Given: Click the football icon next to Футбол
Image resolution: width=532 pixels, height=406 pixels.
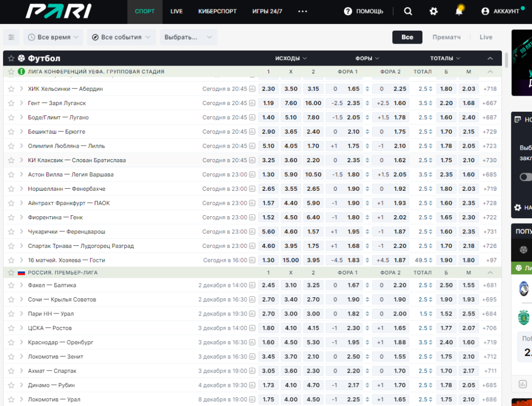Looking at the screenshot, I should 21,58.
